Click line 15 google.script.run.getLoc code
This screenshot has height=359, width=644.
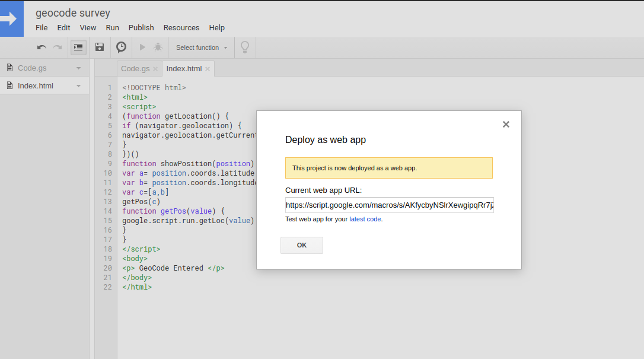pos(188,221)
